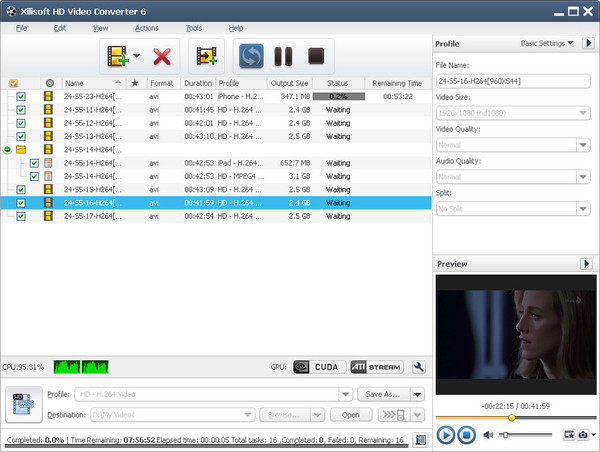Open the Video Size dropdown

(583, 113)
